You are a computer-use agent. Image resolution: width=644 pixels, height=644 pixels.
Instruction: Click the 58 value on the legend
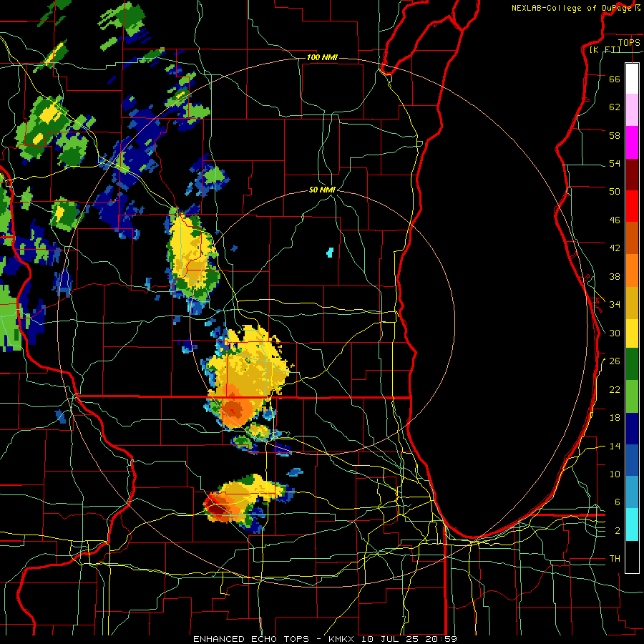point(615,135)
